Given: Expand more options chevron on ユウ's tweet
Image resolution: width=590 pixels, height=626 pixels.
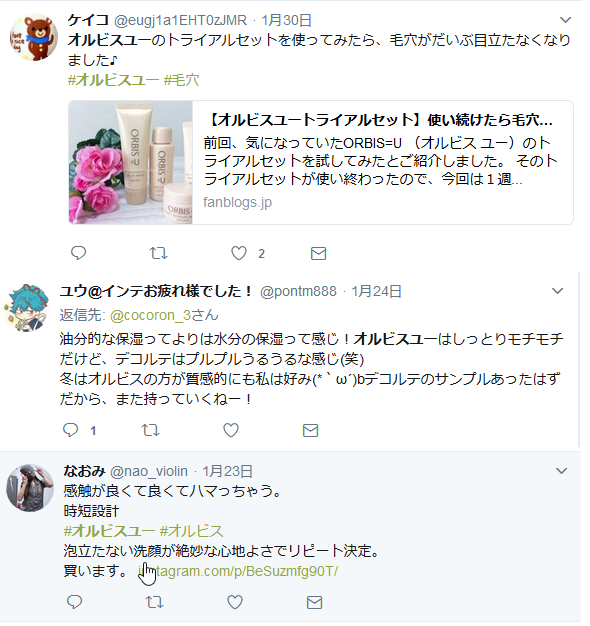Looking at the screenshot, I should click(557, 291).
